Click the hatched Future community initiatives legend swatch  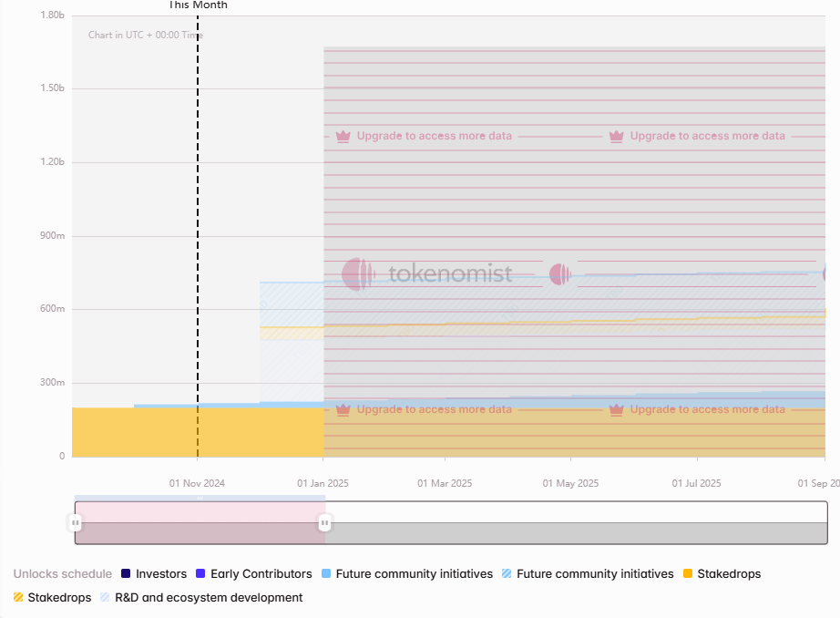[x=507, y=574]
